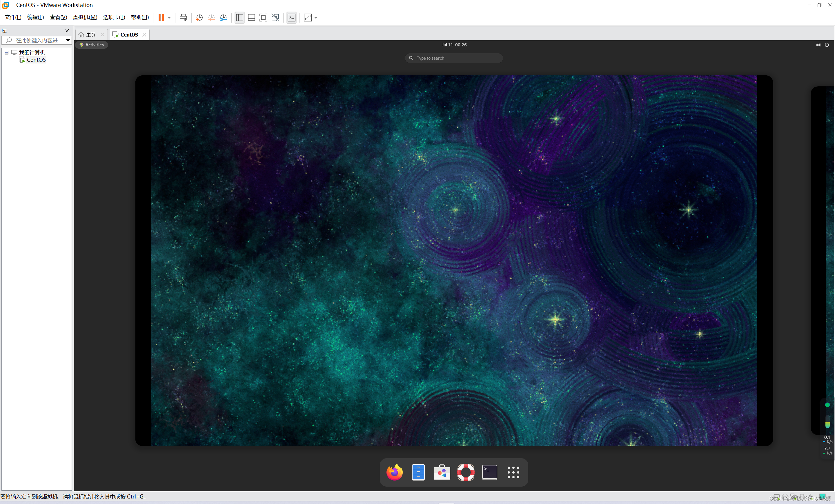Screen dimensions: 835x504
Task: Open the snapshot manager icon
Action: (x=223, y=18)
